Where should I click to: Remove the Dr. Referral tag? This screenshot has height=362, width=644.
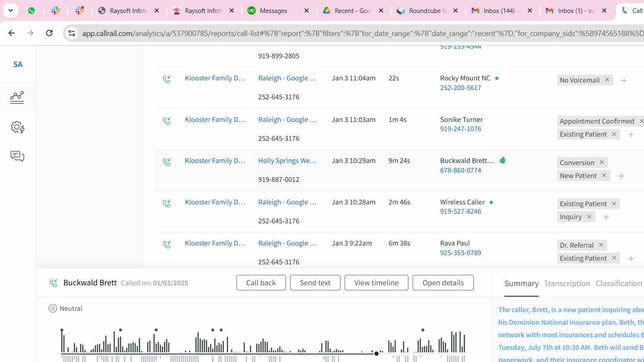click(601, 245)
